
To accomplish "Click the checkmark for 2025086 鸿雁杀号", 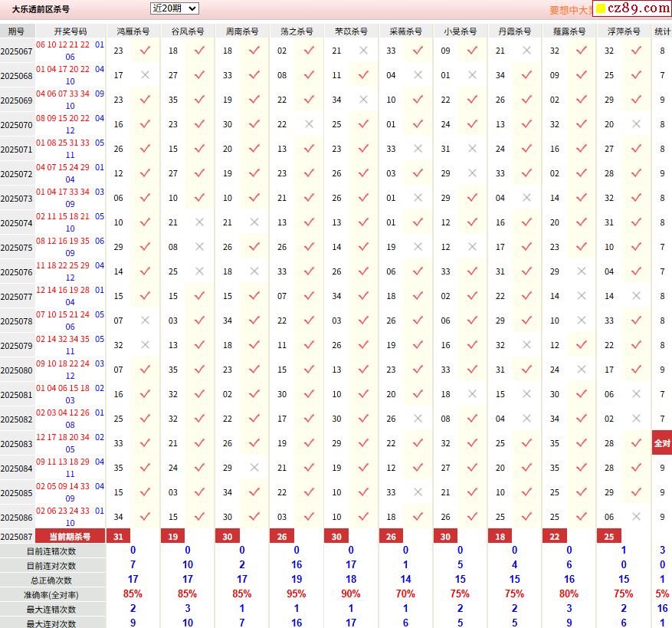I will click(146, 517).
